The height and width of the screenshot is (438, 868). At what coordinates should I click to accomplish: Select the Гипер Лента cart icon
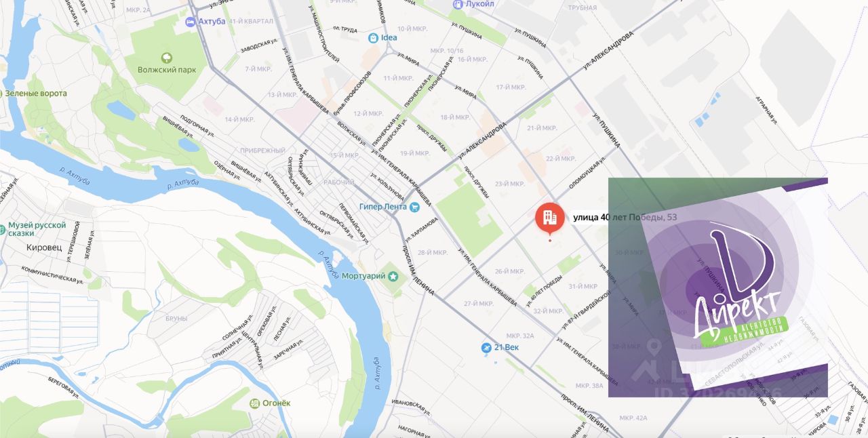(x=414, y=207)
